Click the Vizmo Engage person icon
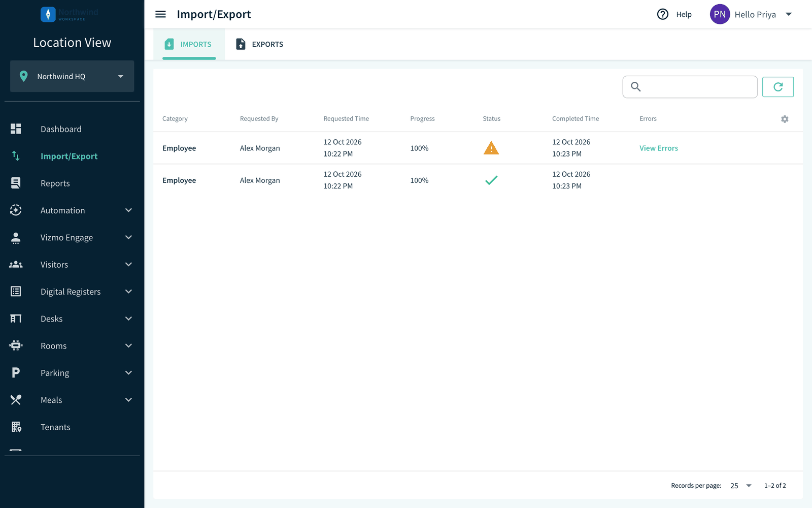 pos(16,237)
